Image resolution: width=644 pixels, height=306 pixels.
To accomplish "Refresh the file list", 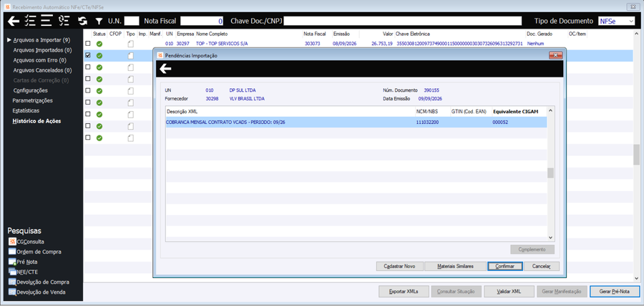I will tap(83, 21).
